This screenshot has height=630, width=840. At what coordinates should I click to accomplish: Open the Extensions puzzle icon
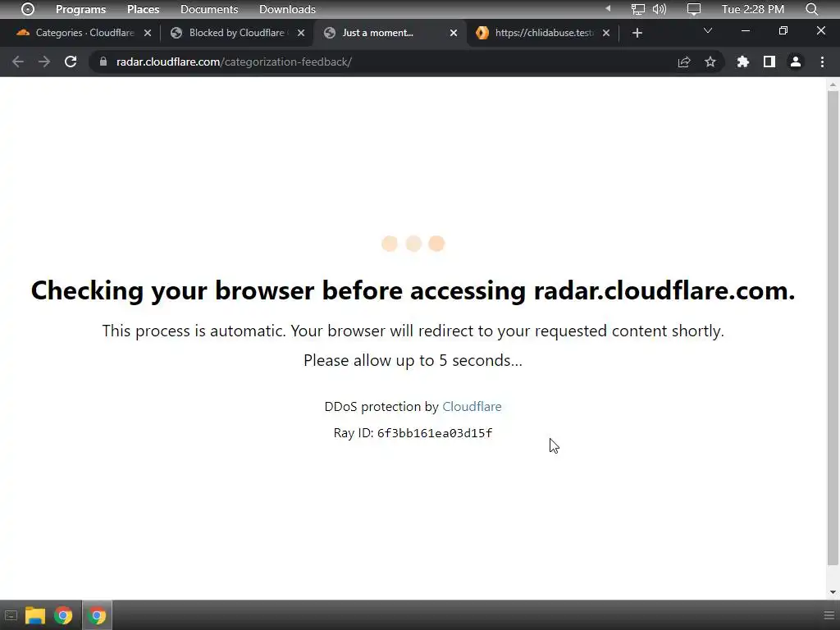click(742, 62)
